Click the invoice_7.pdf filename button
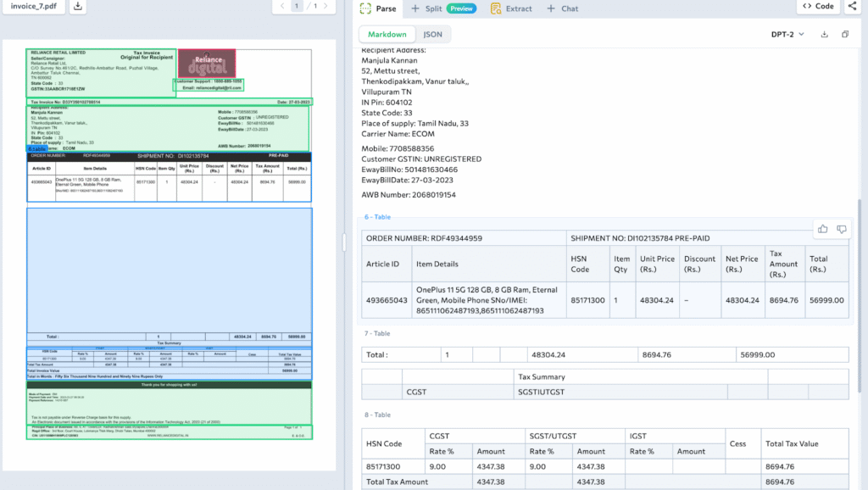868x490 pixels. [34, 7]
